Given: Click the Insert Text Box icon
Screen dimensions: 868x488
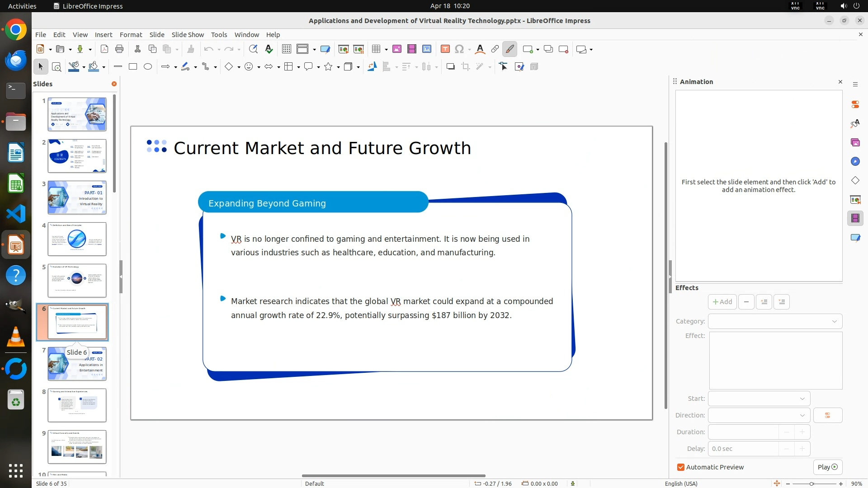Looking at the screenshot, I should [x=445, y=49].
